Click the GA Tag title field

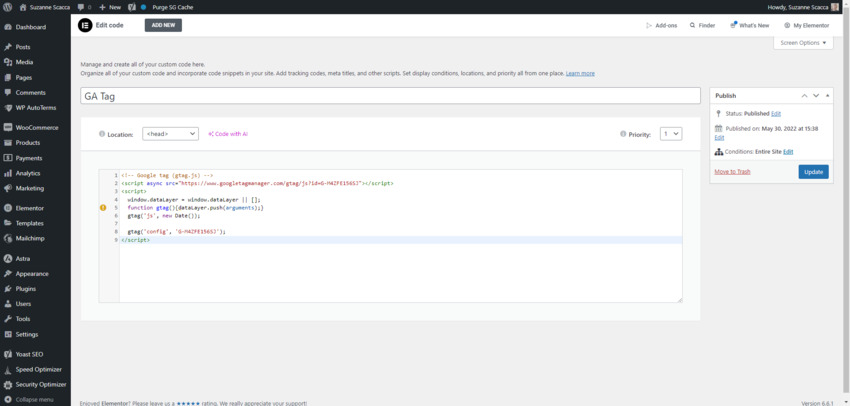click(390, 96)
